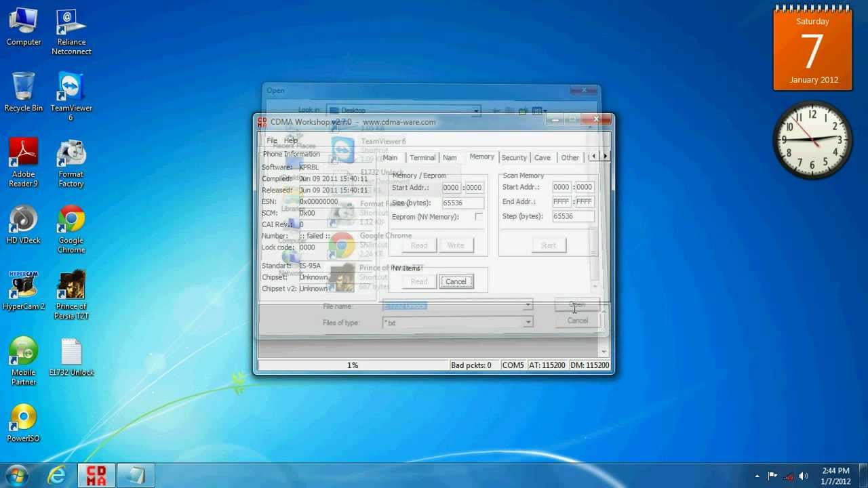Open the taskbar date and time

835,476
